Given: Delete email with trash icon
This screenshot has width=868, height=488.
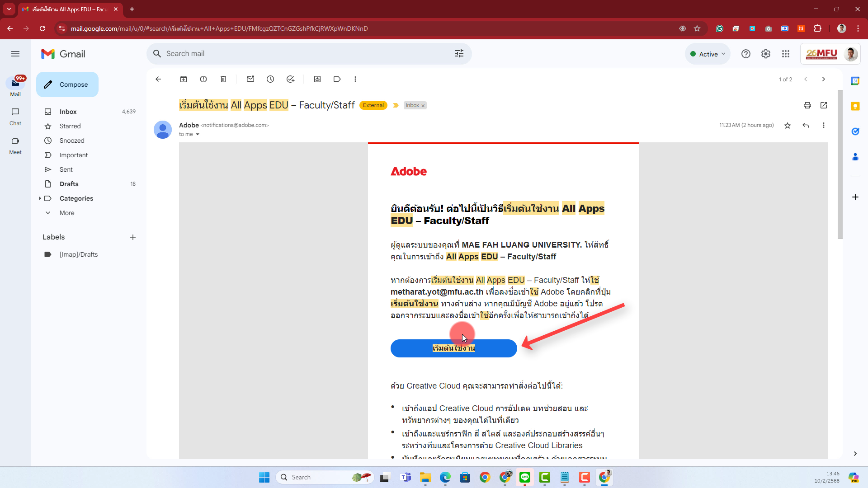Looking at the screenshot, I should tap(223, 79).
